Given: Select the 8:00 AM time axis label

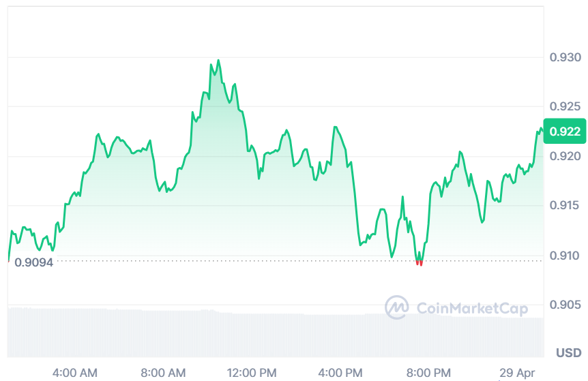Looking at the screenshot, I should (163, 373).
